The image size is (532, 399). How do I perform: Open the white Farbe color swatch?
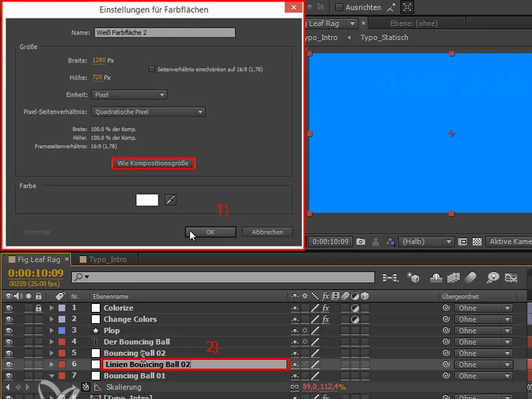[147, 200]
